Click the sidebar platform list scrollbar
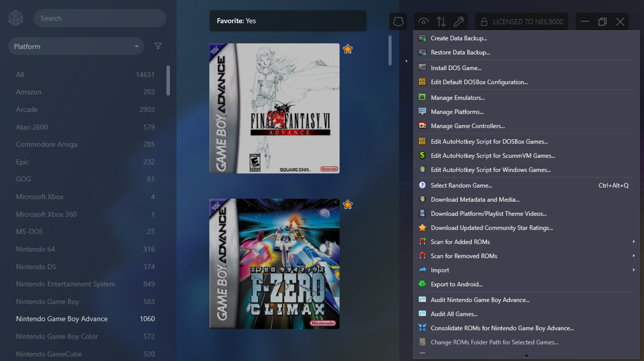Screen dimensions: 644x361 tap(168, 80)
